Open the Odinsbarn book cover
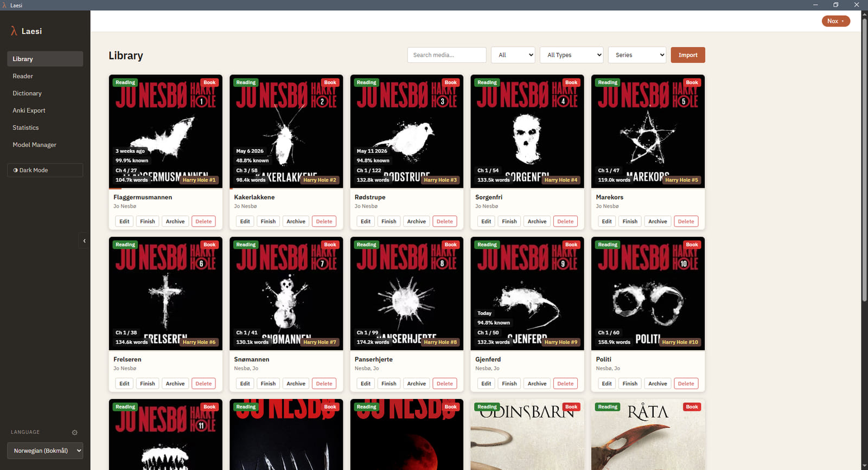This screenshot has height=470, width=868. (527, 435)
